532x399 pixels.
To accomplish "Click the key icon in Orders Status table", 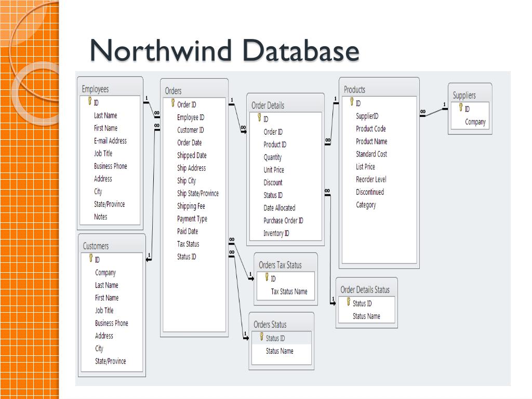I will [262, 337].
